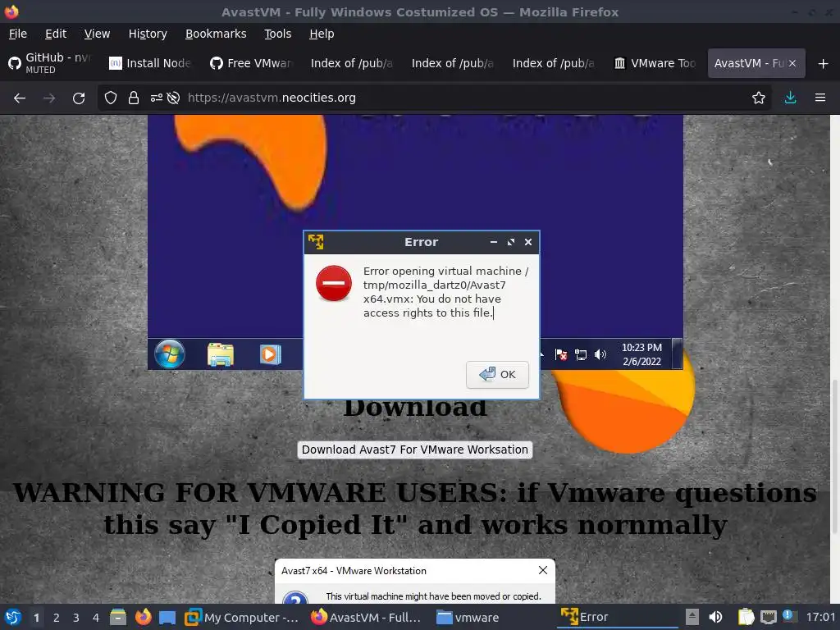Open the clipboard manager tray icon
Viewport: 840px width, 630px height.
click(746, 617)
